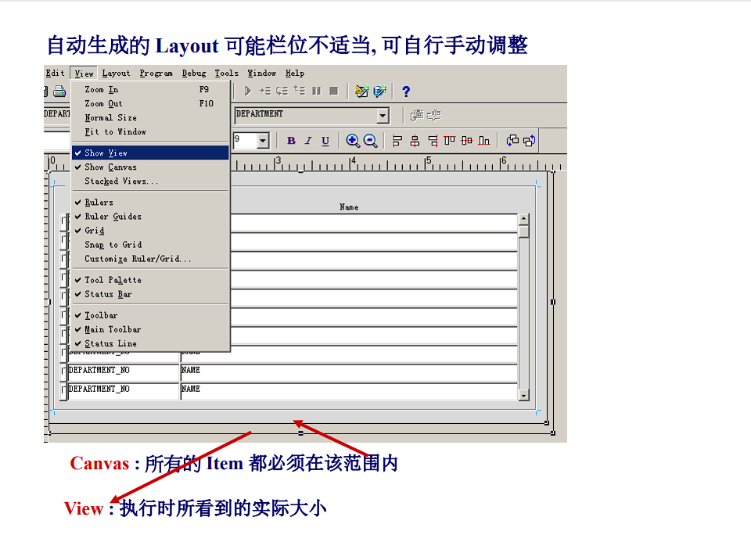Viewport: 751px width, 560px height.
Task: Toggle Show Canvas menu option
Action: tap(150, 167)
